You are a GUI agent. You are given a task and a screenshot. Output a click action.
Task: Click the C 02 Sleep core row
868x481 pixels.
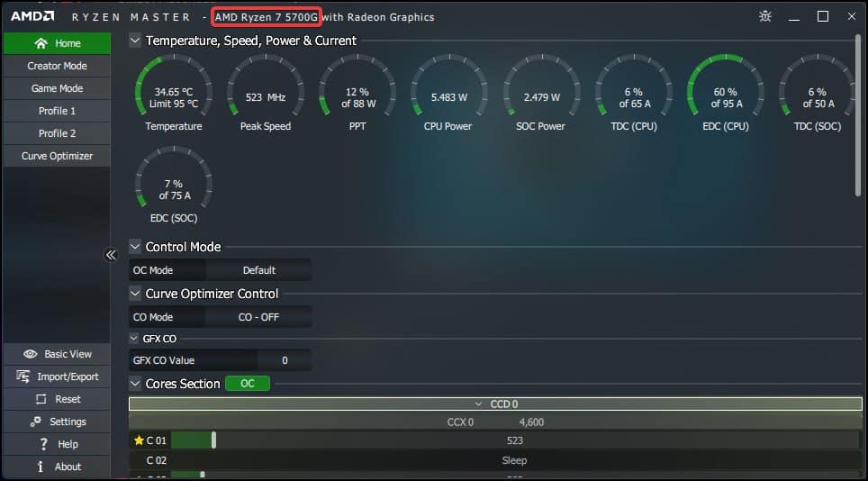495,460
